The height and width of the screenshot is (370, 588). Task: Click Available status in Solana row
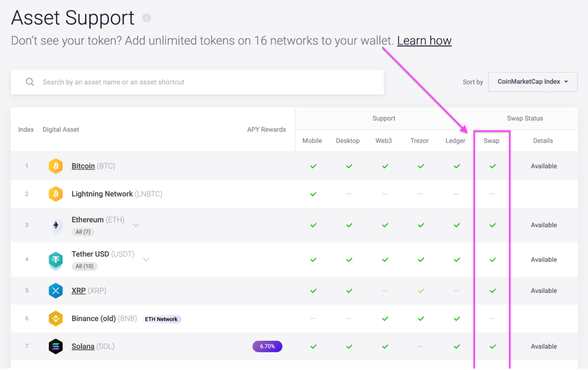click(x=544, y=347)
